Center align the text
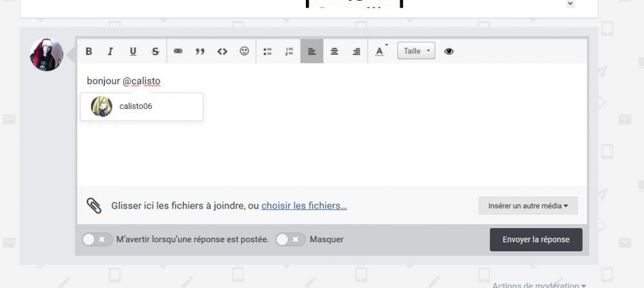The height and width of the screenshot is (288, 644). pos(334,52)
